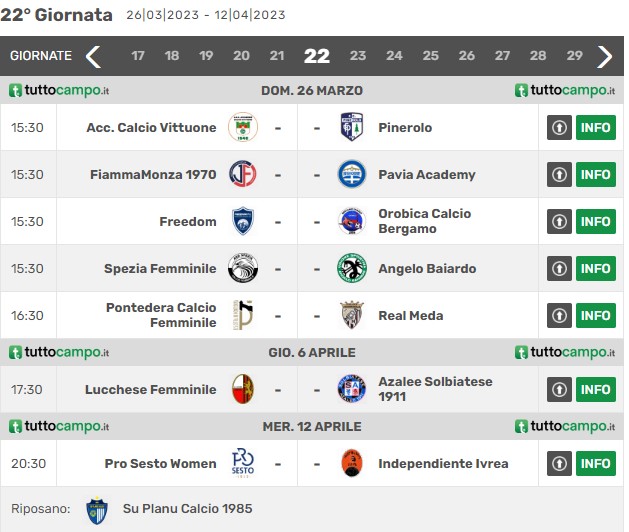The image size is (629, 532).
Task: Select giornata 17 tab
Action: click(x=138, y=55)
